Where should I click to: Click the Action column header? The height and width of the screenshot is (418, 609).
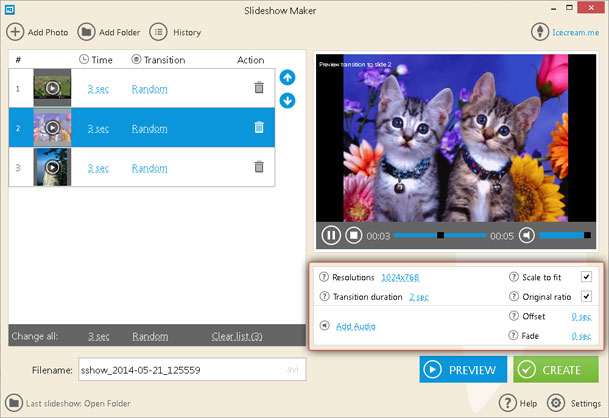coord(251,60)
